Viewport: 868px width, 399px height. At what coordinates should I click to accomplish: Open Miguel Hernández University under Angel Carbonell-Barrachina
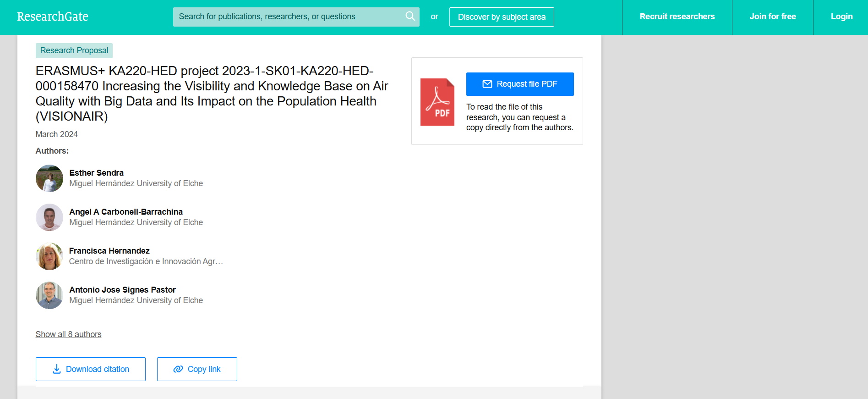(136, 222)
